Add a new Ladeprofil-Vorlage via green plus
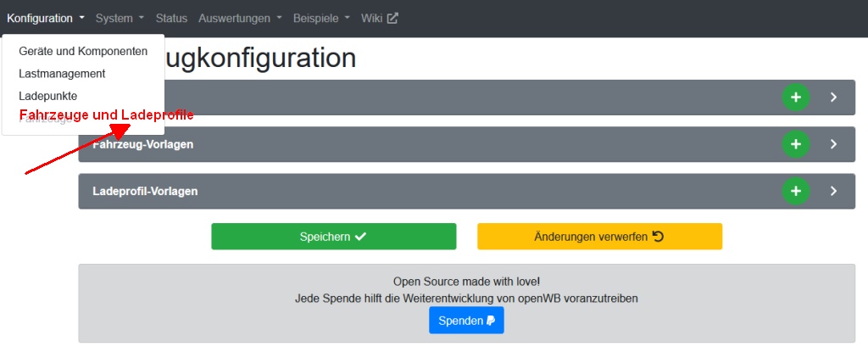Screen dimensions: 868x352 795,191
